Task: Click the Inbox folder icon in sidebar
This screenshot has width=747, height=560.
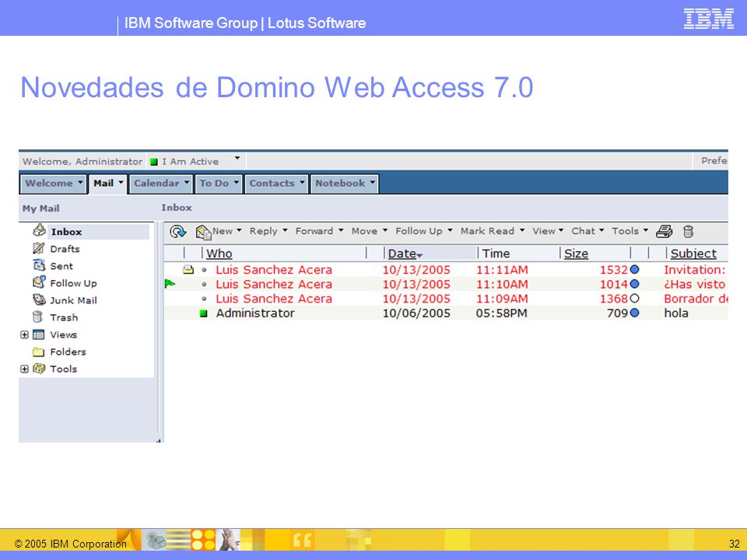Action: (39, 230)
